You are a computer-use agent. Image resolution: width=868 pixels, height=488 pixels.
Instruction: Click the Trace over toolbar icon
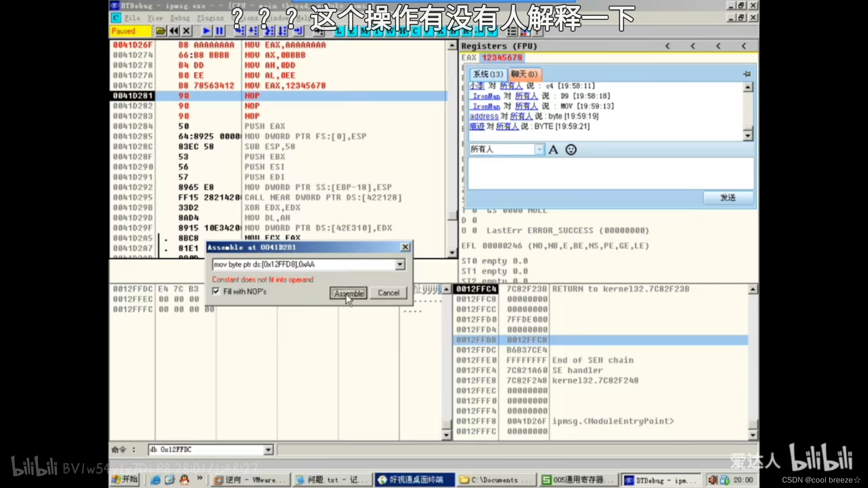pyautogui.click(x=283, y=31)
